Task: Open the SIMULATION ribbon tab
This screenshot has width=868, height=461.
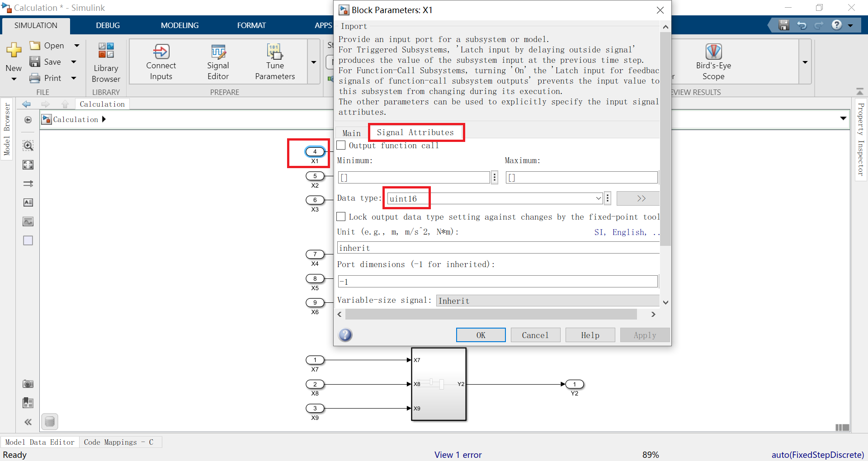Action: (36, 25)
